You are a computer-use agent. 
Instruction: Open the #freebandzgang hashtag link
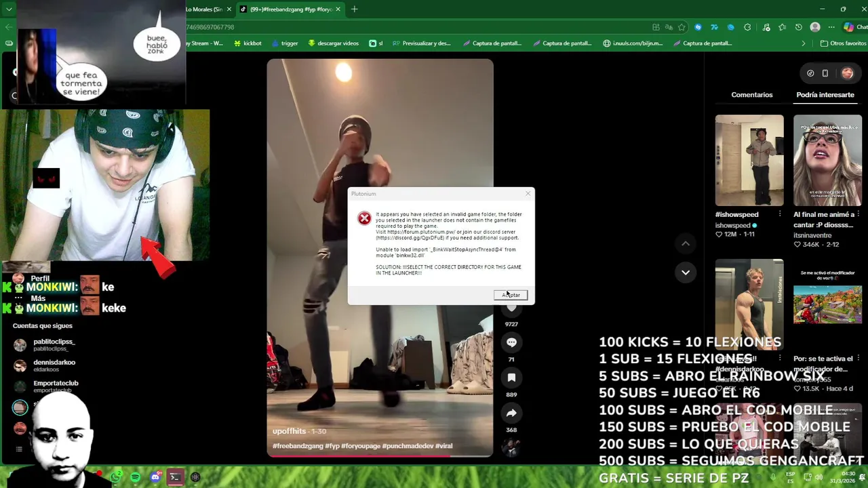(298, 446)
